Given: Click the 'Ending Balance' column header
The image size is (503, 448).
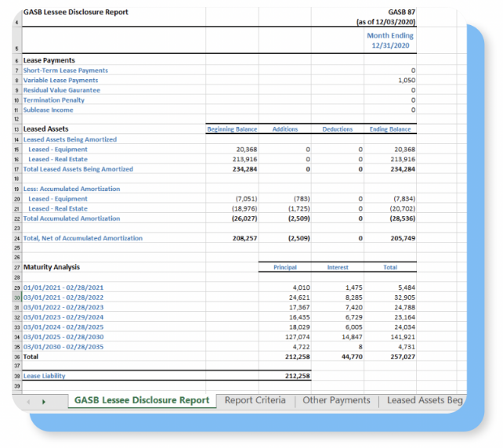Looking at the screenshot, I should click(x=390, y=129).
